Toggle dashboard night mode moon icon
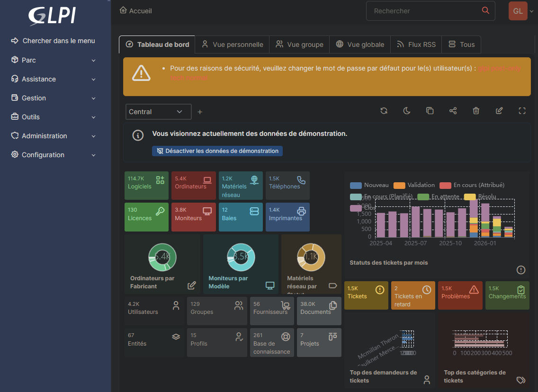 (407, 111)
